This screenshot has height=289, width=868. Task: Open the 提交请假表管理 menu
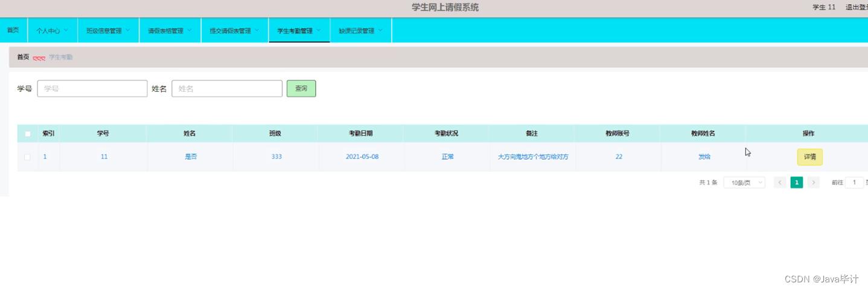(234, 30)
